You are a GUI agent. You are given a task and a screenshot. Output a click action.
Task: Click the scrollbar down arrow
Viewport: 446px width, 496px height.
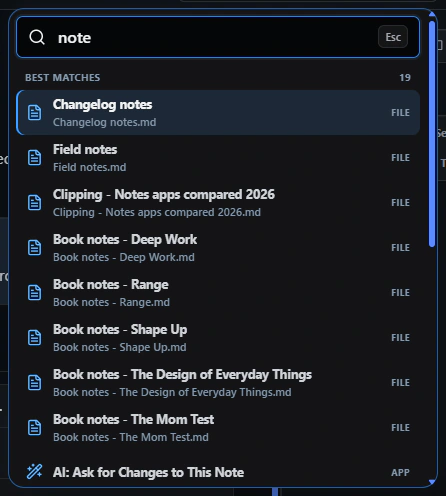coord(432,482)
